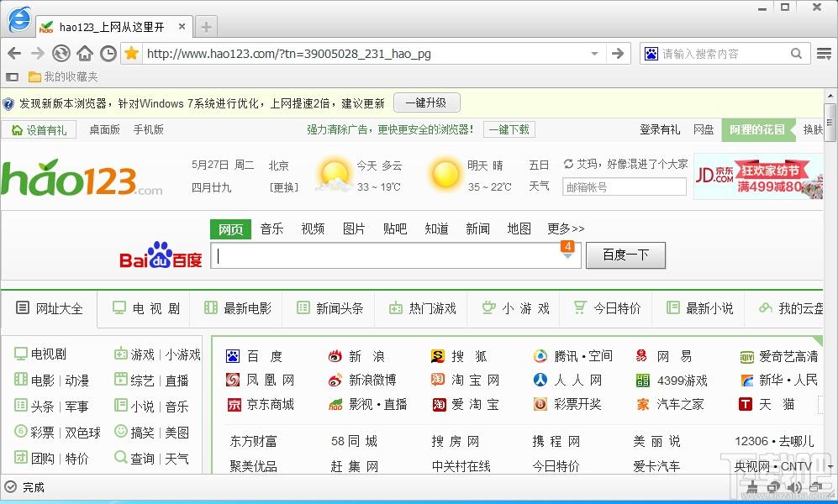Open 手机版 link
Viewport: 838px width, 504px height.
click(149, 129)
